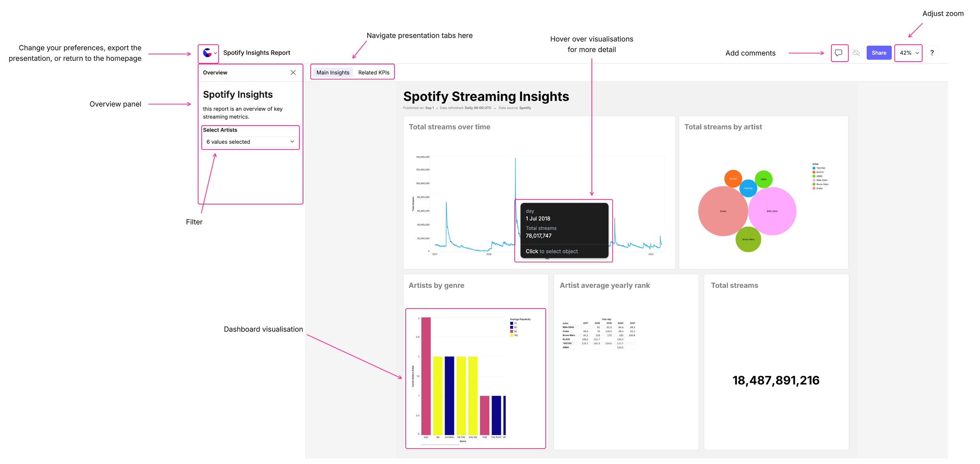Click the crossed-out cloud sync icon
Viewport: 980px width, 464px height.
856,53
